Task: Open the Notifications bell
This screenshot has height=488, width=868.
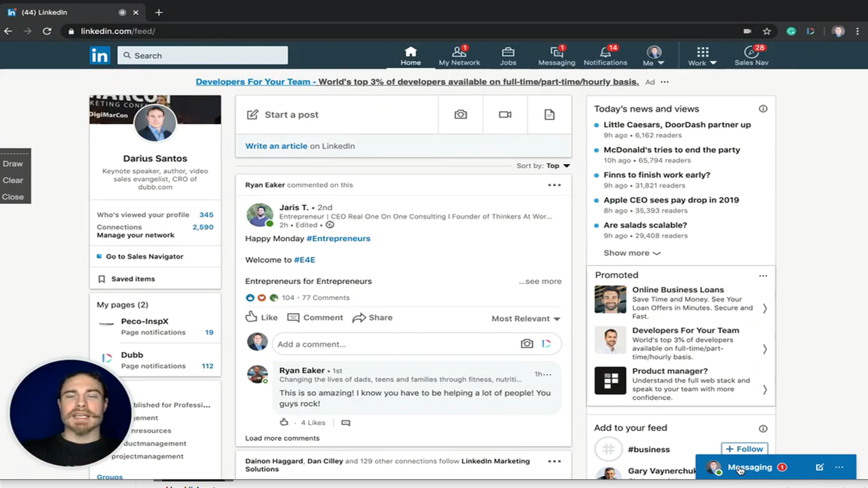Action: click(605, 56)
